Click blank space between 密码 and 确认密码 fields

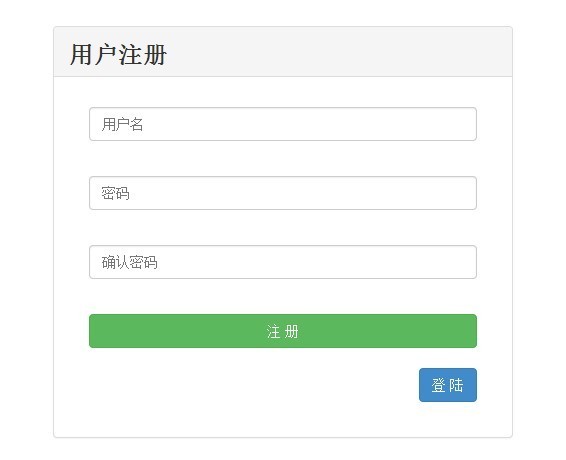(283, 227)
